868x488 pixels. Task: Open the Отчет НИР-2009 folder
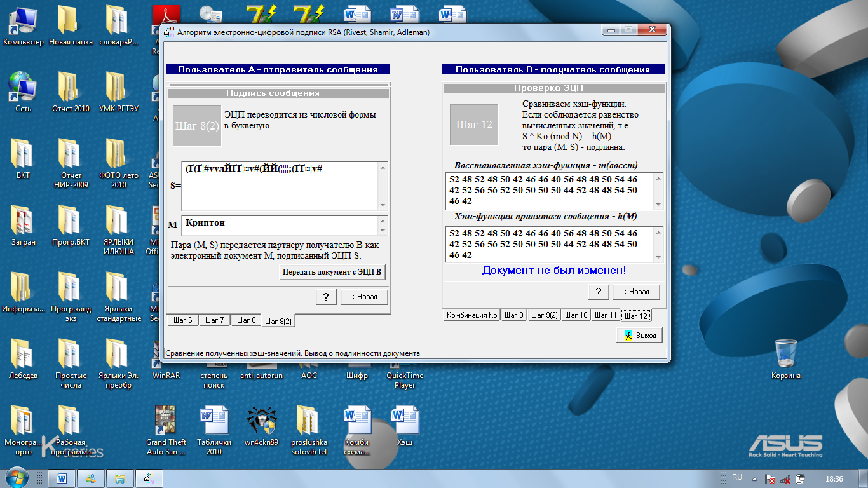pyautogui.click(x=71, y=163)
